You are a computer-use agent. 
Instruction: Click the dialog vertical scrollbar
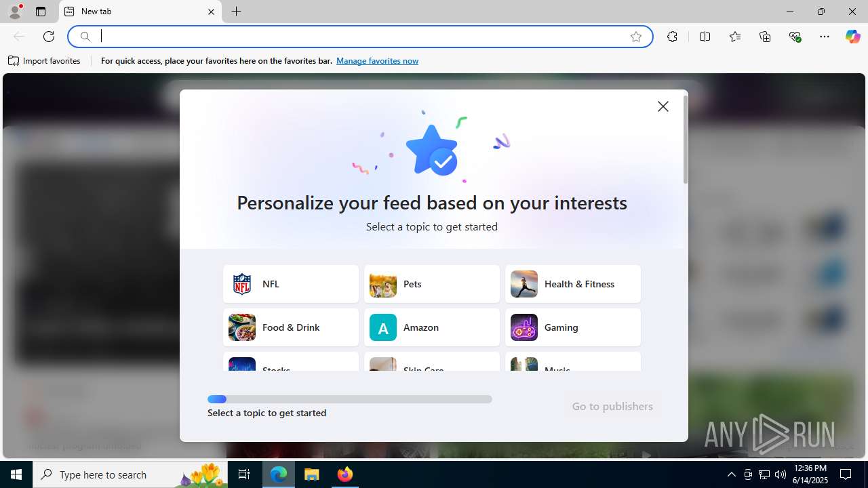pyautogui.click(x=686, y=140)
